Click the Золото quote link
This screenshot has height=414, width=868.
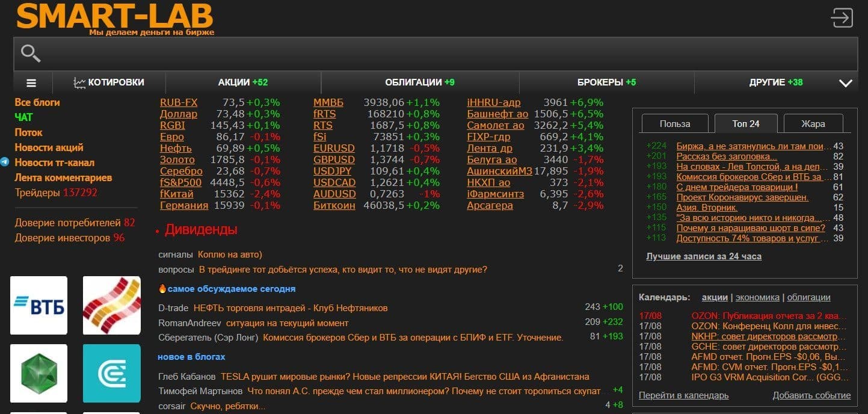point(177,159)
